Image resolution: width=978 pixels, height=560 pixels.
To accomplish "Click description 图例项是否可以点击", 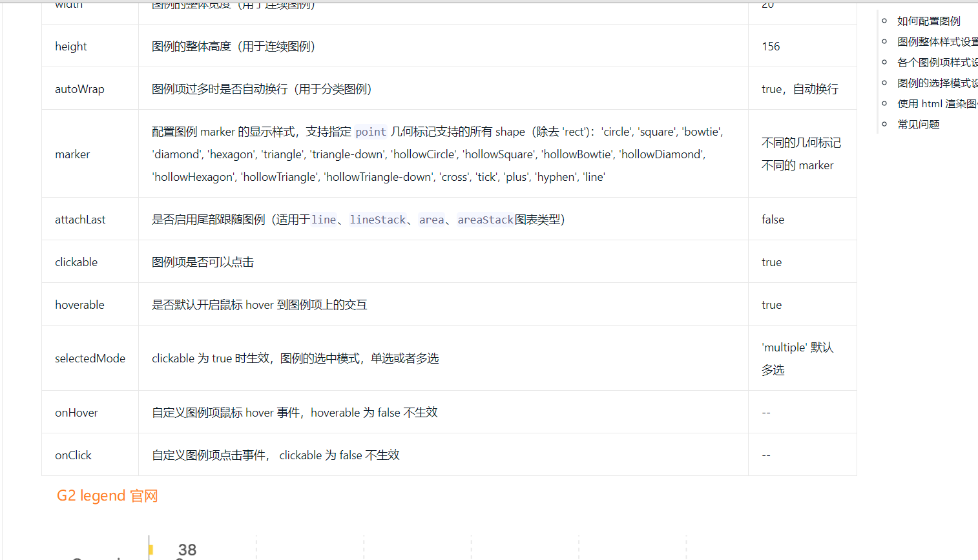I will 203,262.
